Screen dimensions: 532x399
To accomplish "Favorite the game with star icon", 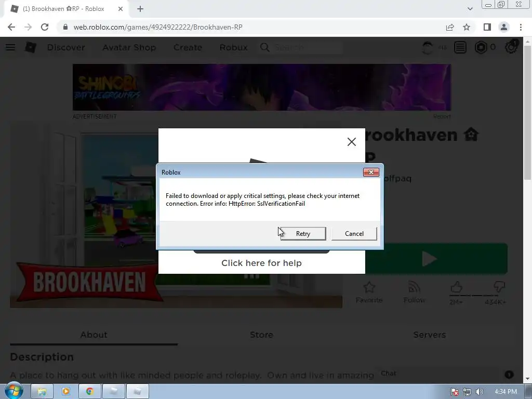I will [x=369, y=288].
